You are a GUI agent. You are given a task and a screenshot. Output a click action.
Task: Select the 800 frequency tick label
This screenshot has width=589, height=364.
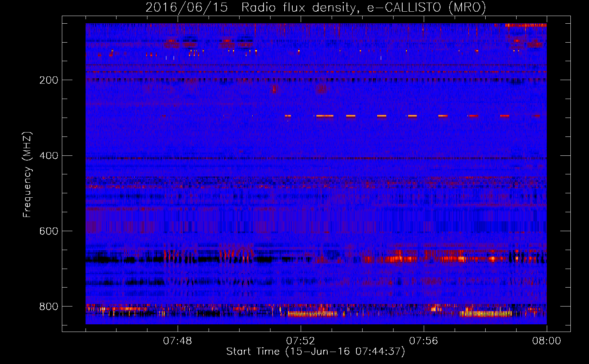49,306
